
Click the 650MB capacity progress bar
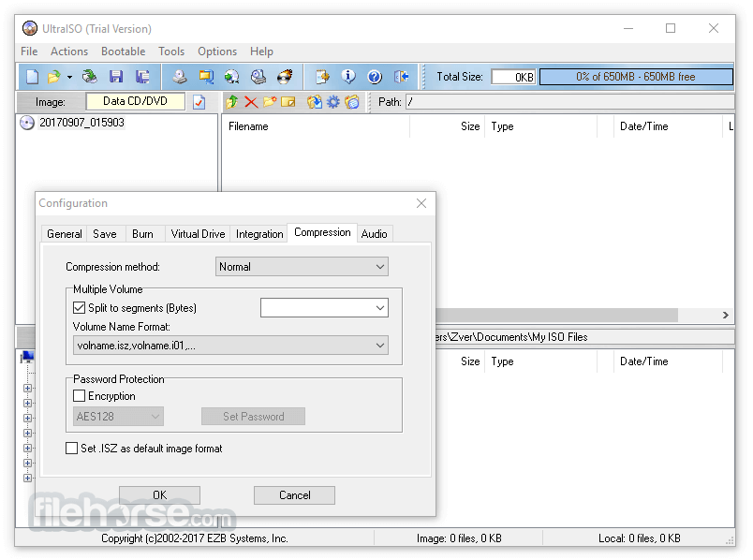636,77
